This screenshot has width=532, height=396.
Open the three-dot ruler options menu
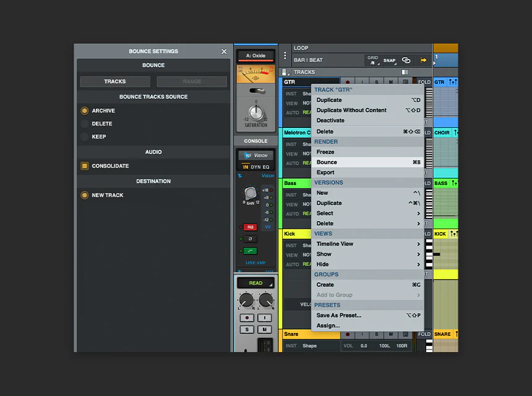285,55
